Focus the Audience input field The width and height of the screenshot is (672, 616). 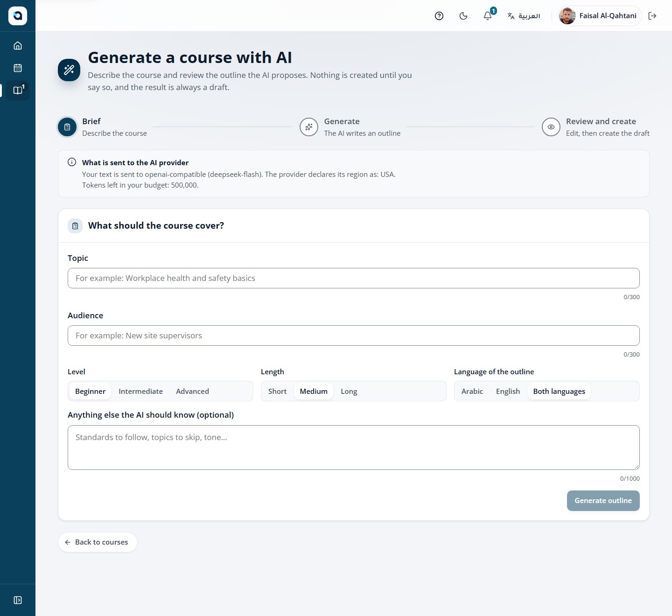click(354, 336)
